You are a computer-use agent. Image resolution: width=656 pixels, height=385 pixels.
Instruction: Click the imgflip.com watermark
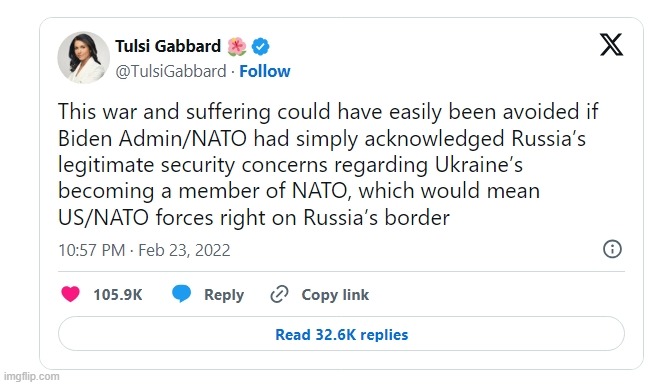tap(31, 377)
